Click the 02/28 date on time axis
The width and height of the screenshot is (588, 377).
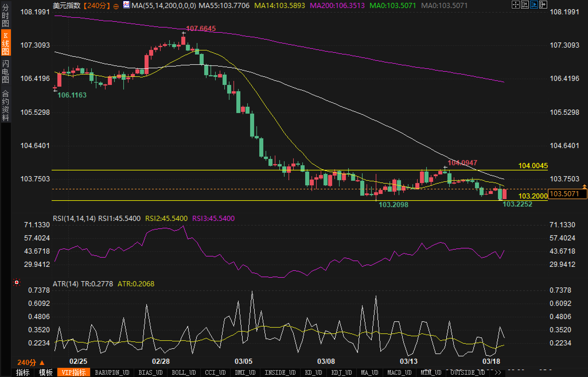(161, 361)
